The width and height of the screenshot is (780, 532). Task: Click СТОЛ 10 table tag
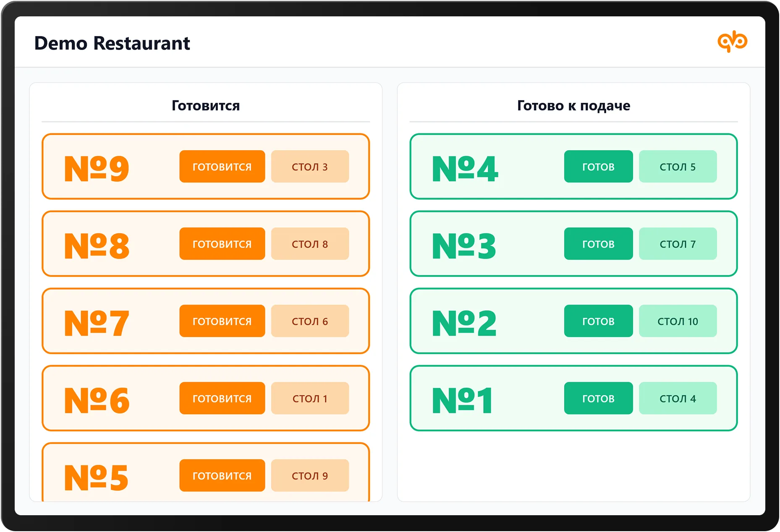678,321
